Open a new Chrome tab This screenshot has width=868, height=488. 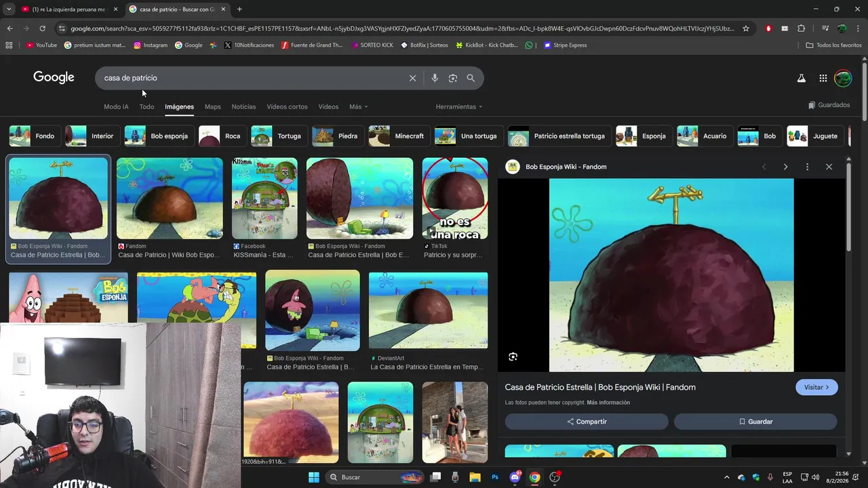click(x=239, y=9)
